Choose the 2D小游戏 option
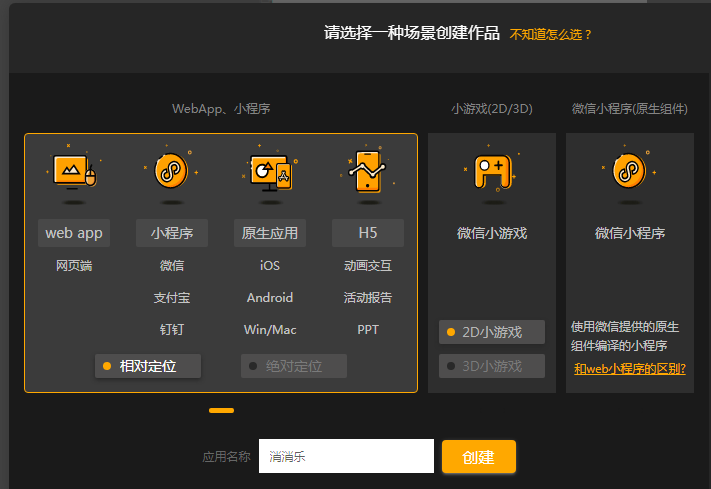 coord(492,332)
